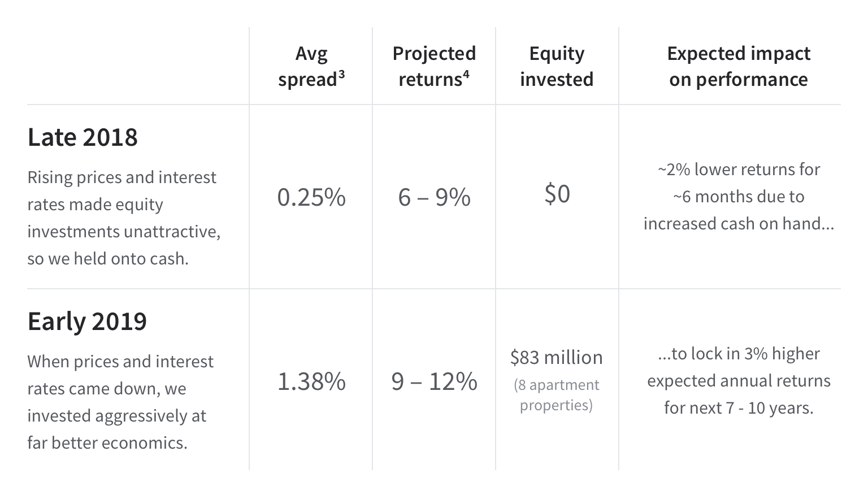The image size is (868, 495).
Task: Click the Expected impact on performance header
Action: click(x=738, y=66)
